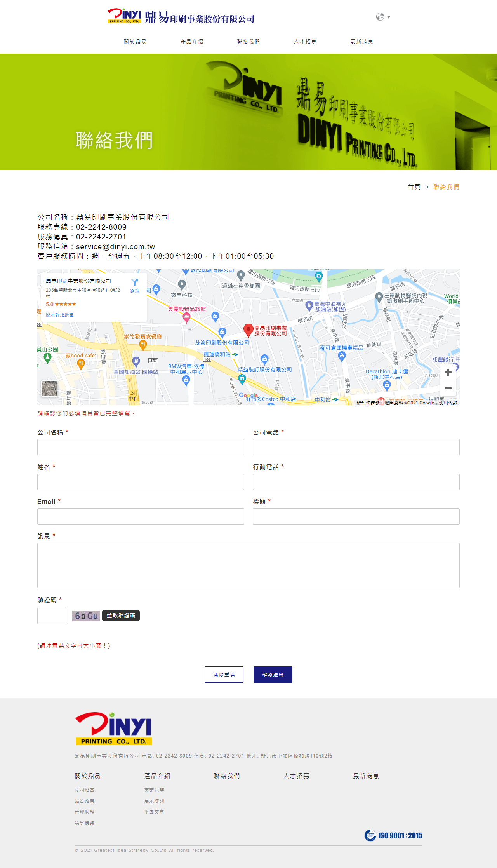
Task: Click the 左岸動物醫院 map marker
Action: (379, 297)
